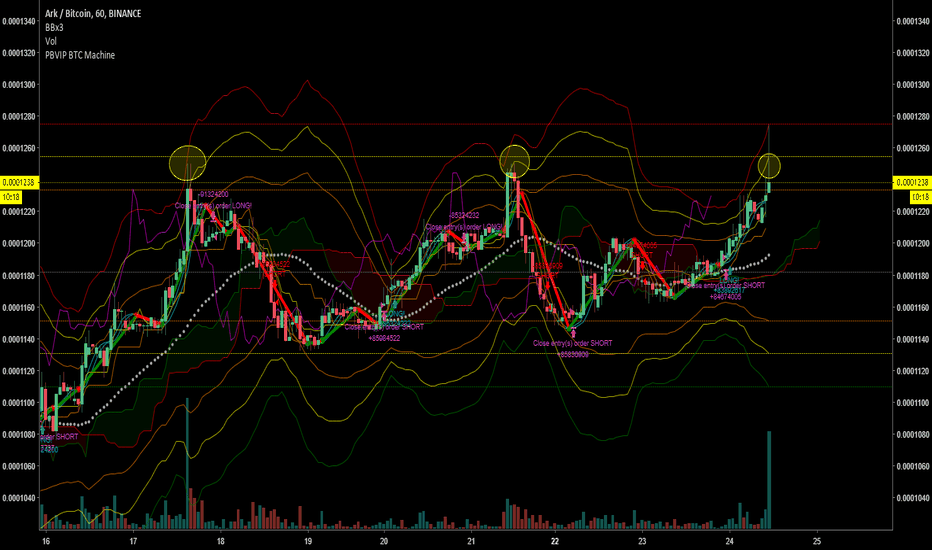The width and height of the screenshot is (932, 550).
Task: Click 0.0001120 on the left price scale
Action: pyautogui.click(x=19, y=371)
